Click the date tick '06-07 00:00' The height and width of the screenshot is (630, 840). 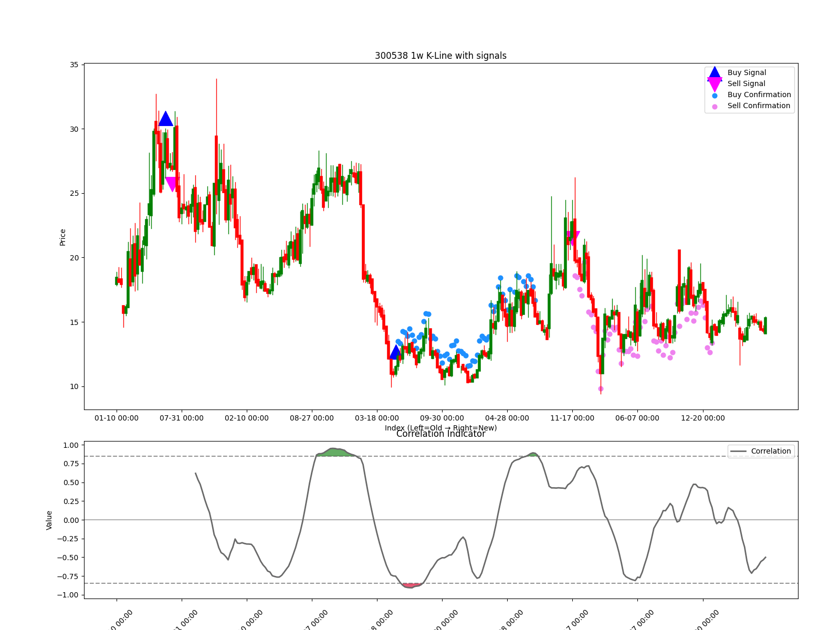[637, 418]
